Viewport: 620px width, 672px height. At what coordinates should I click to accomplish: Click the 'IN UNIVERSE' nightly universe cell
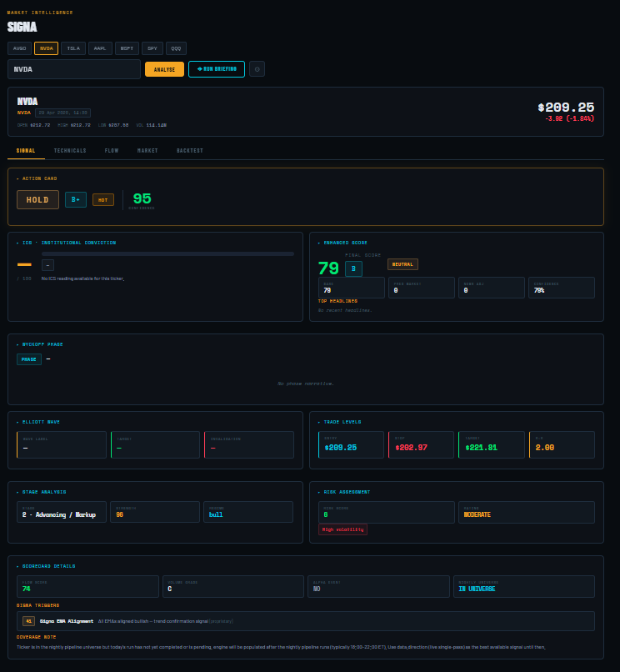coord(524,586)
